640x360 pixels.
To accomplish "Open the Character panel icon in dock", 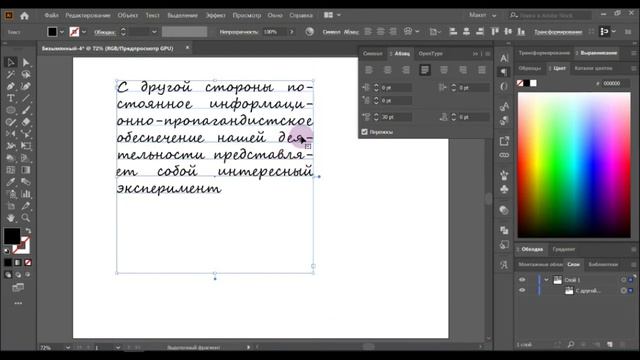I will tap(504, 58).
